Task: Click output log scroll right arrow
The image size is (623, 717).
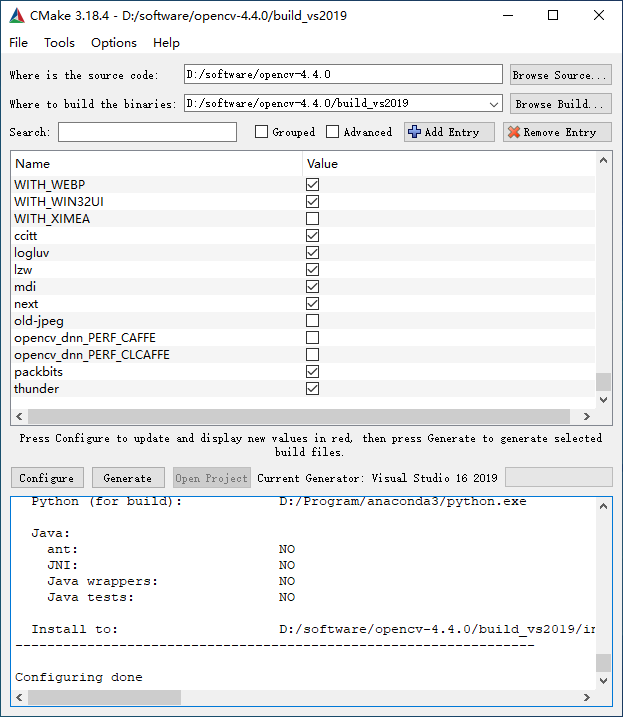Action: coord(587,697)
